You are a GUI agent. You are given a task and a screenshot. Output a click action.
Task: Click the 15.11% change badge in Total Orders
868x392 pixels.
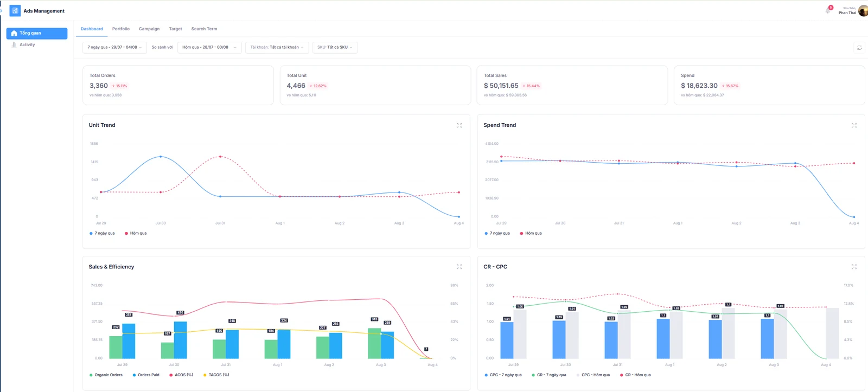120,86
